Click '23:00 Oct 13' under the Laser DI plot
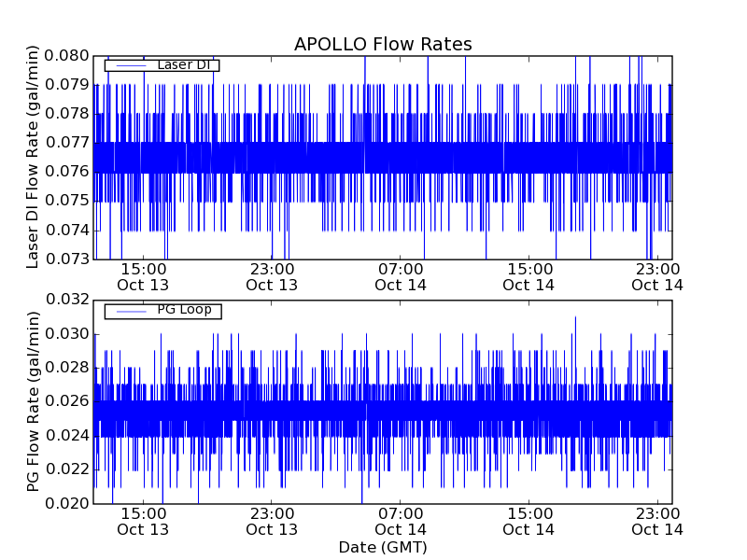The height and width of the screenshot is (560, 747). point(272,277)
